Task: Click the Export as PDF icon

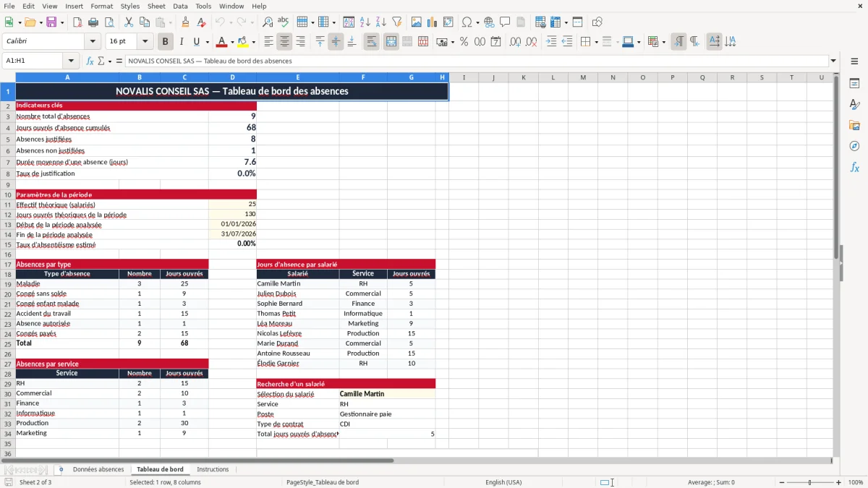Action: (x=77, y=22)
